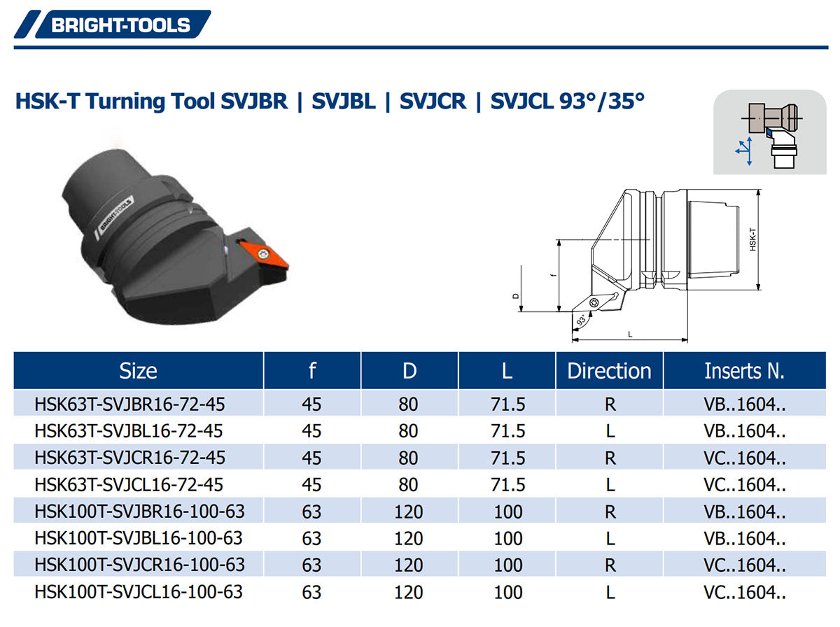Select the HSK100T-SVJCR16-100-63 size cell
The height and width of the screenshot is (627, 840).
pyautogui.click(x=139, y=564)
